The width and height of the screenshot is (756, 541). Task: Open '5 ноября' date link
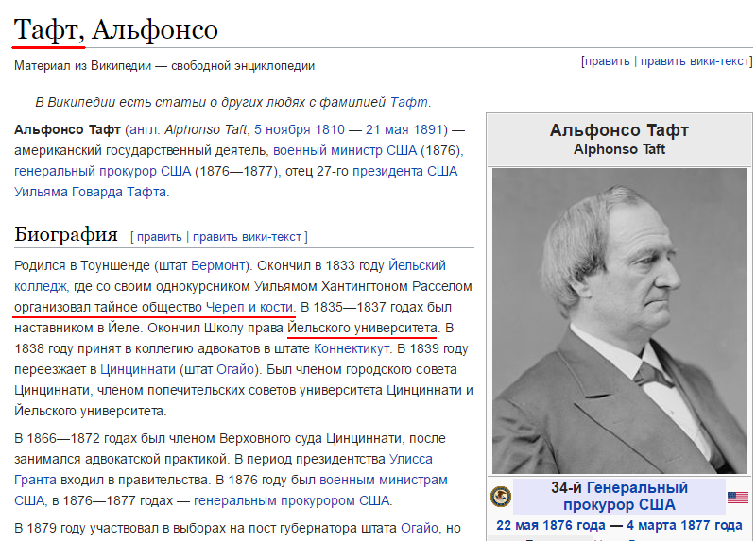[x=283, y=129]
